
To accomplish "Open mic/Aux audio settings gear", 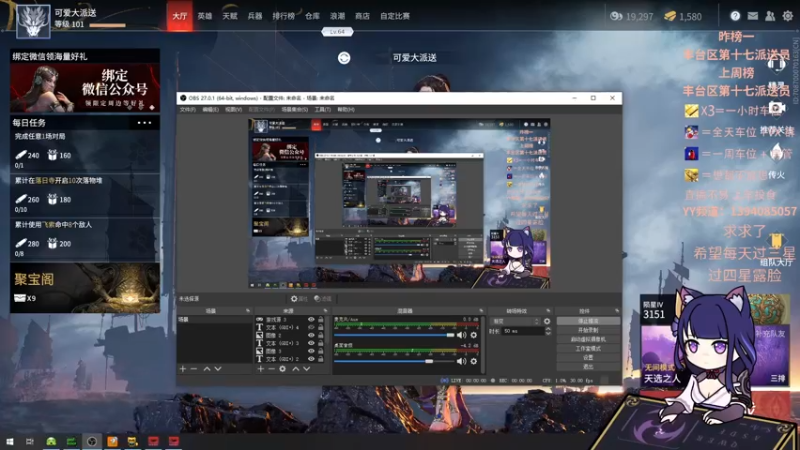I will tap(473, 335).
